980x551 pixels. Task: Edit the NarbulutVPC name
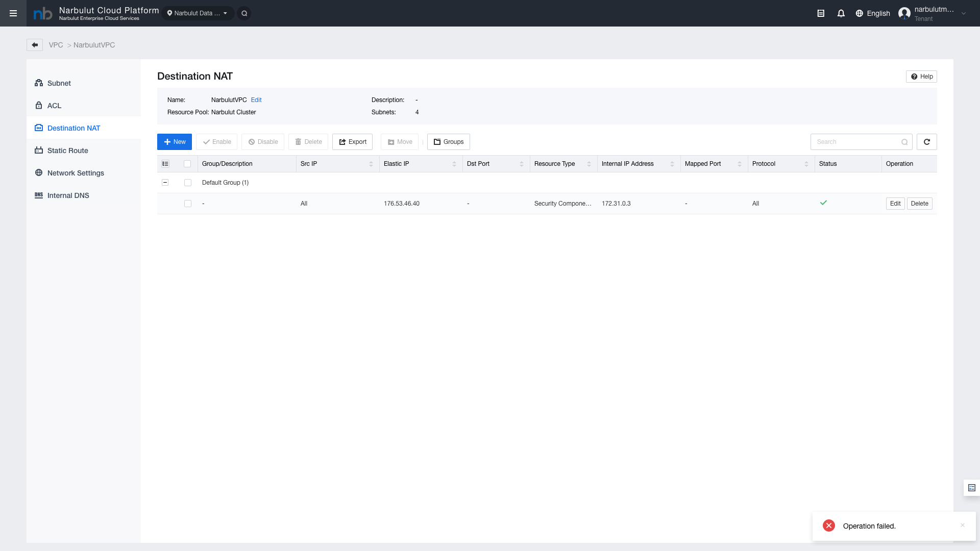tap(256, 100)
